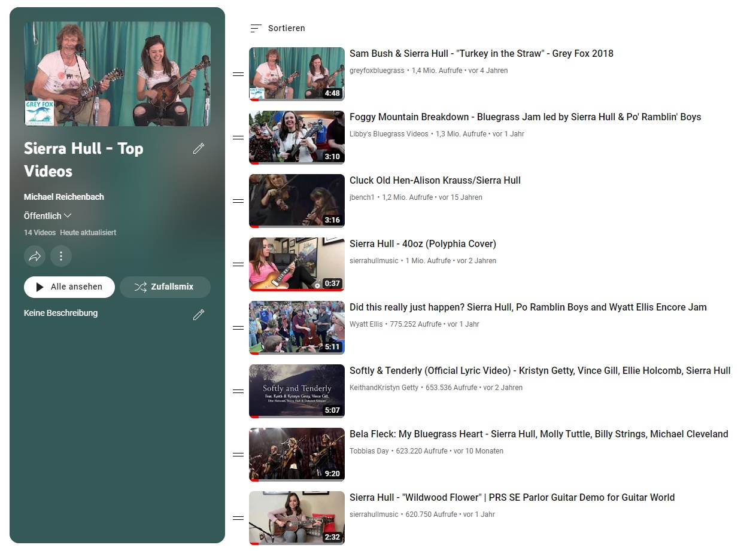The height and width of the screenshot is (551, 756).
Task: Click drag handle beside Wildwood Flower video
Action: 238,518
